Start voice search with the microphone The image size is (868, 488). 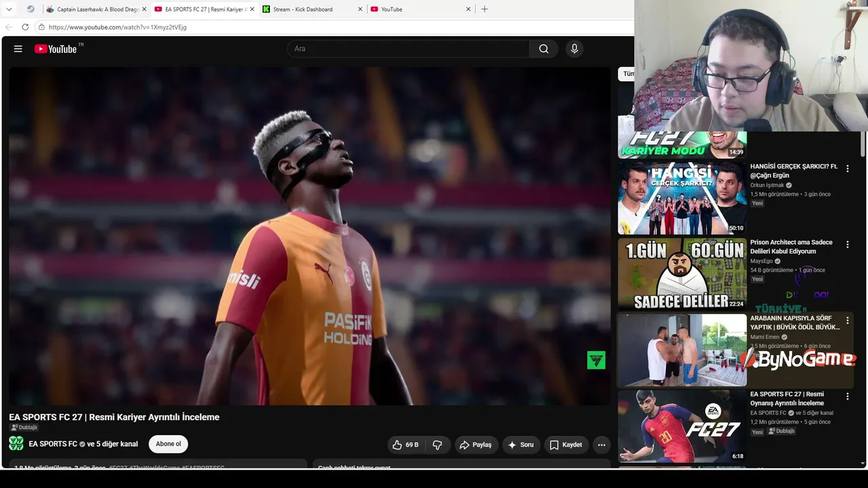(574, 49)
